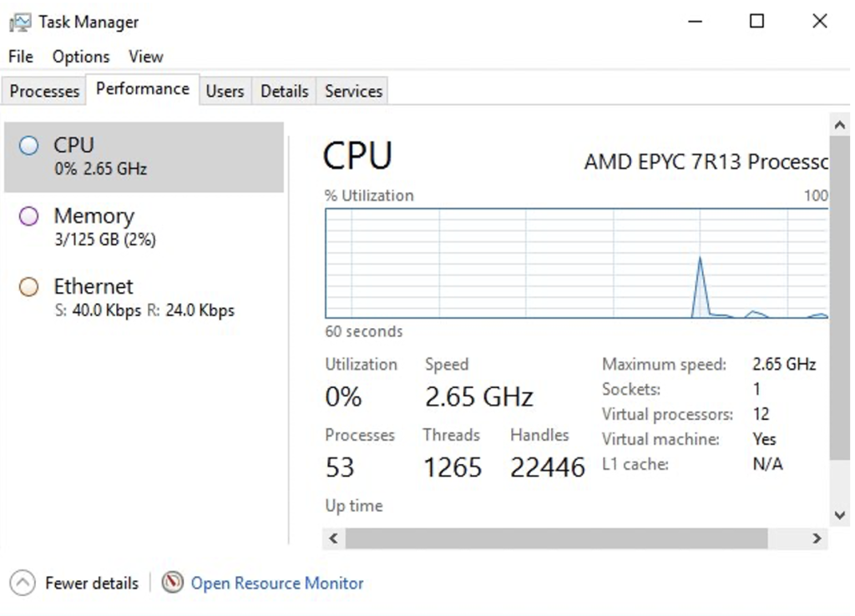Click the Resource Monitor icon

(172, 583)
